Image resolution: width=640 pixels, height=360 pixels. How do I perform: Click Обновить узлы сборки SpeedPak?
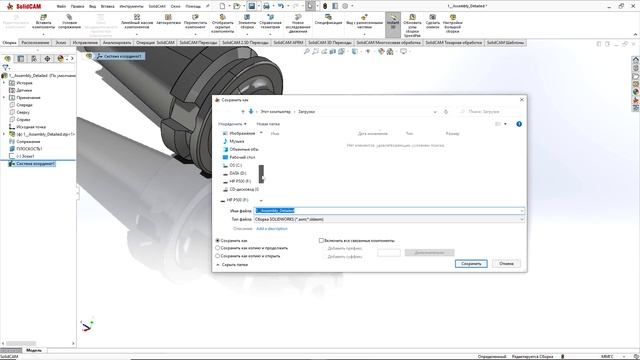tap(412, 25)
